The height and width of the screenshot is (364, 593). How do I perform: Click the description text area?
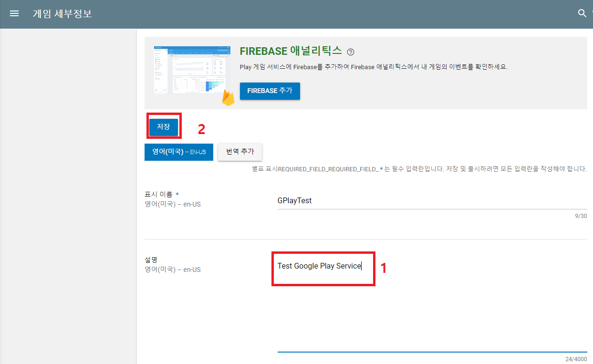pos(432,304)
